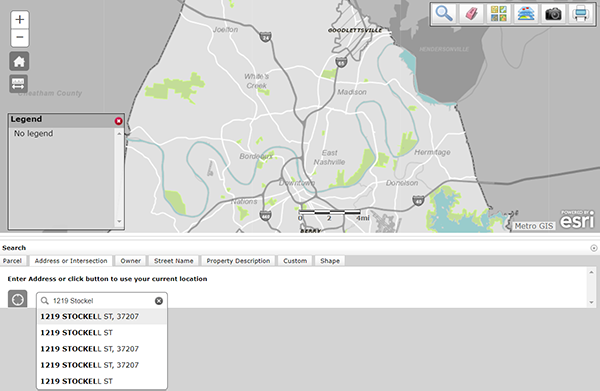Click the Metro GIS attribution
Screen dimensions: 600x391
(x=533, y=226)
